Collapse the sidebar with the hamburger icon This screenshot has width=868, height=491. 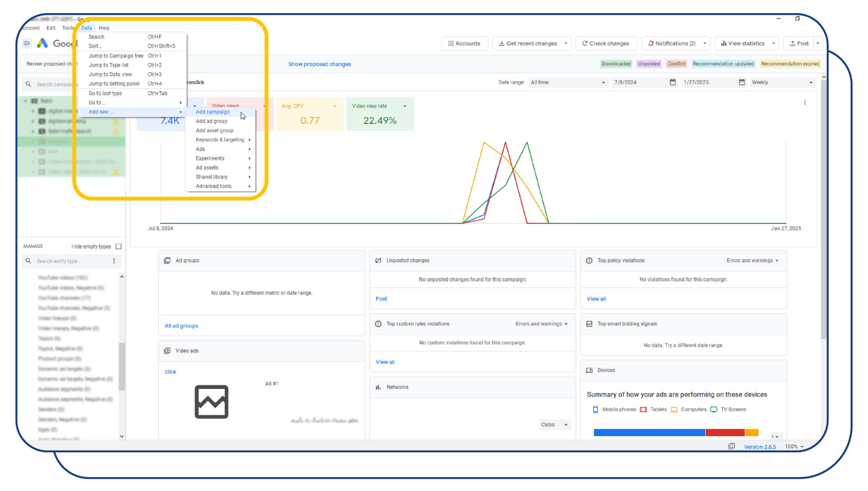pos(27,43)
